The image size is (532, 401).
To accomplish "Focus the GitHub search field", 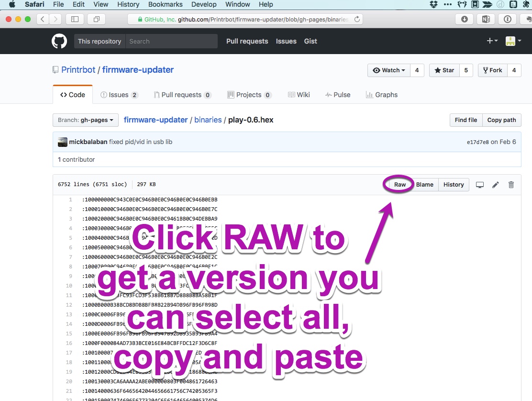I will (x=171, y=41).
